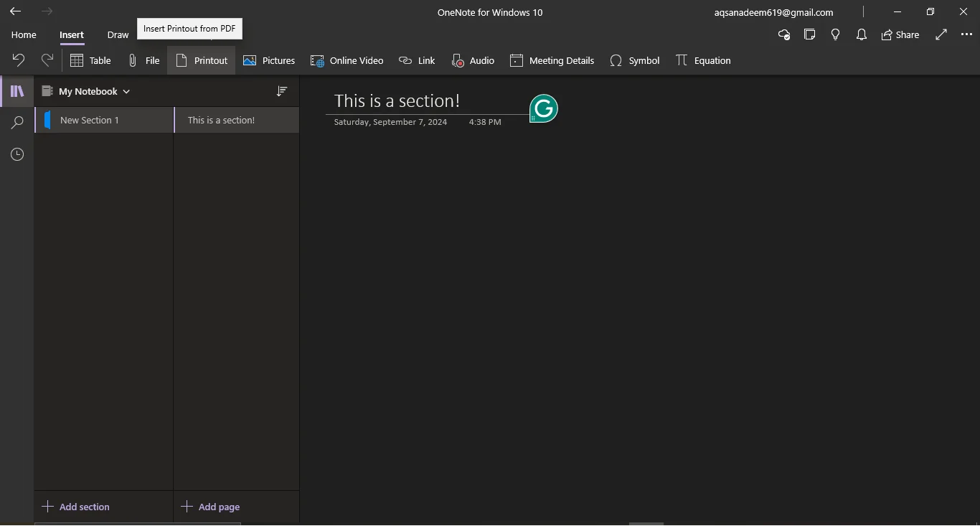The height and width of the screenshot is (526, 980).
Task: Click account aqsanadeem619@gmail.com
Action: (x=773, y=12)
